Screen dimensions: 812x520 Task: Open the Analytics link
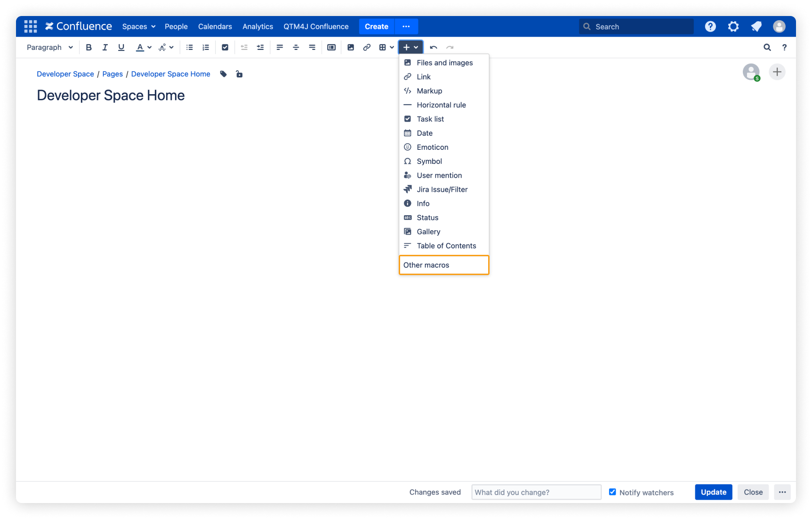(x=258, y=26)
